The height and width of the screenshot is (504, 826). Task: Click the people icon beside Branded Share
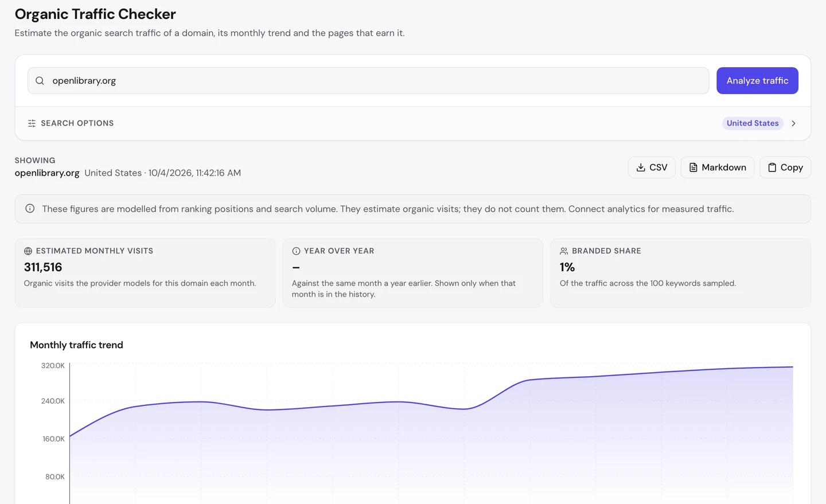pos(564,251)
